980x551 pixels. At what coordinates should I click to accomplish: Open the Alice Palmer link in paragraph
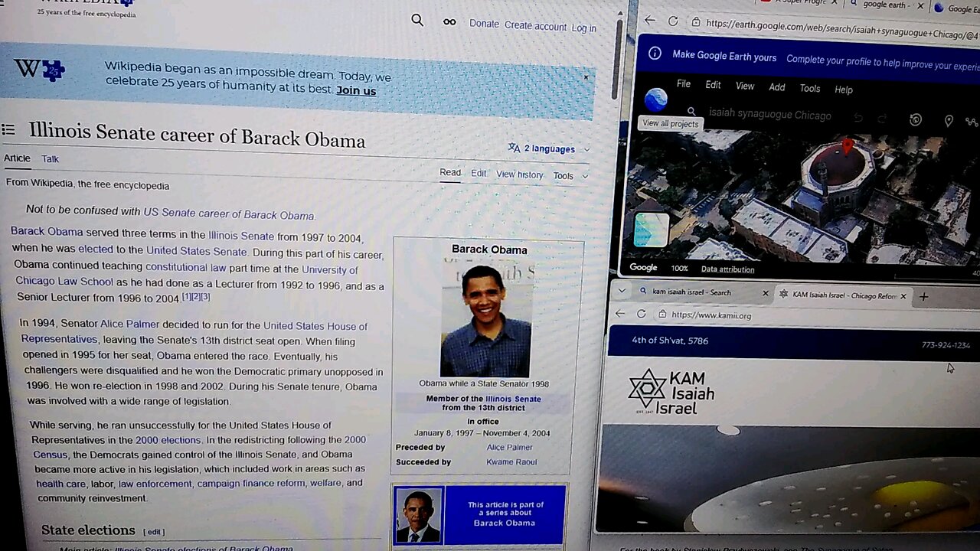(x=129, y=324)
